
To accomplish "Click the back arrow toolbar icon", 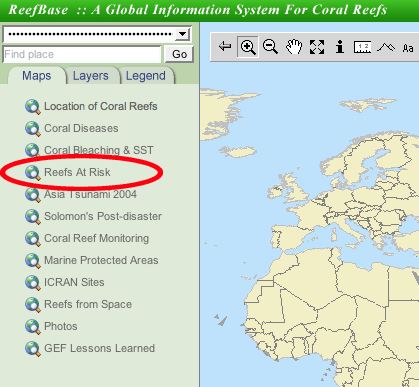I will point(225,46).
